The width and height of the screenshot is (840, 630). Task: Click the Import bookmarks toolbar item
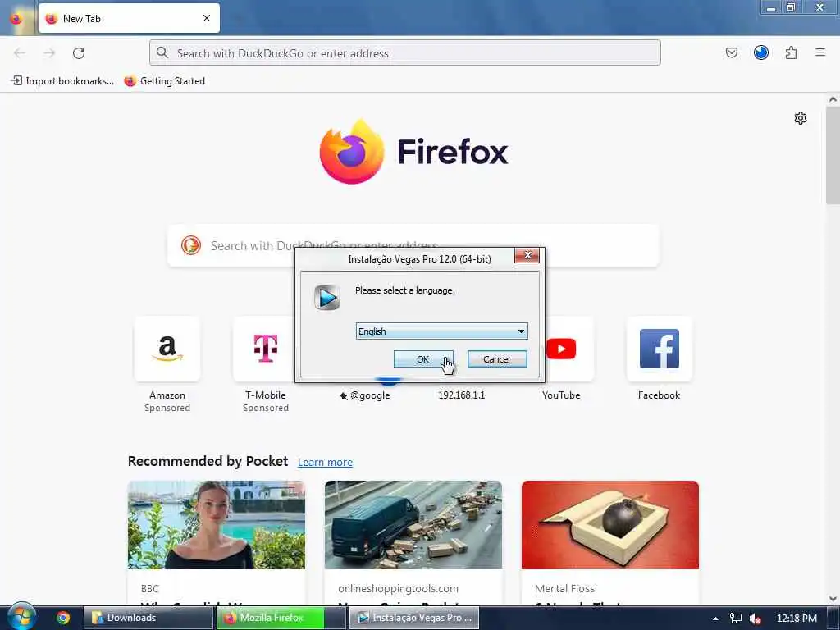62,81
